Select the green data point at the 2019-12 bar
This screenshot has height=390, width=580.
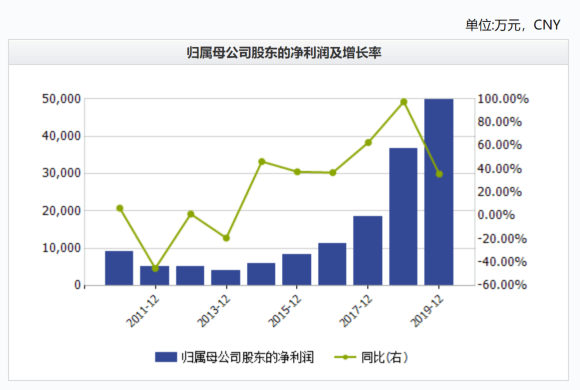(439, 174)
